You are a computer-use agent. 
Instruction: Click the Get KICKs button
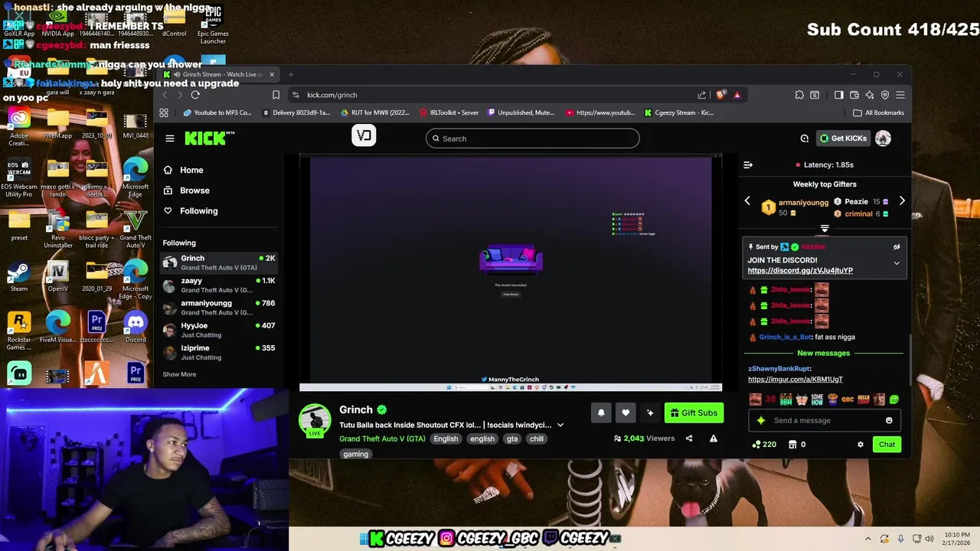[843, 139]
